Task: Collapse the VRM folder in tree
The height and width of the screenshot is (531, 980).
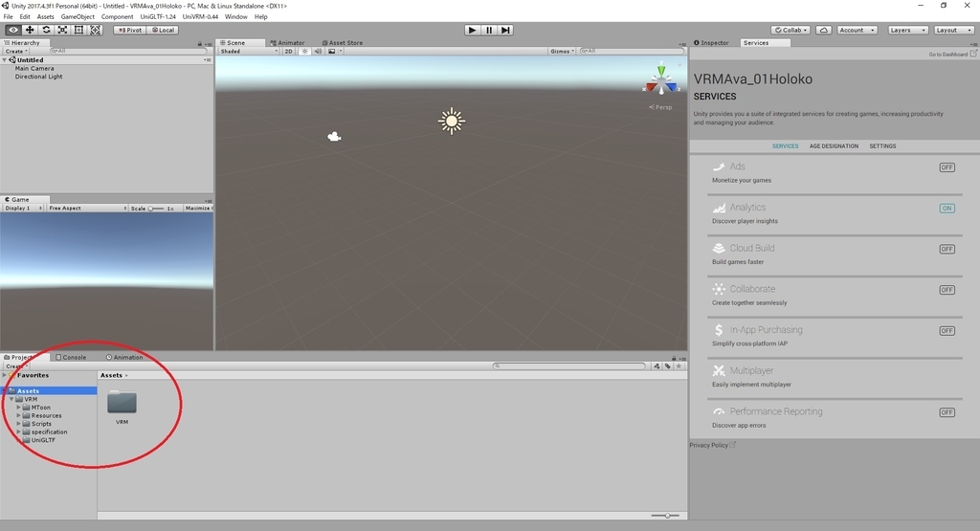Action: pos(11,399)
